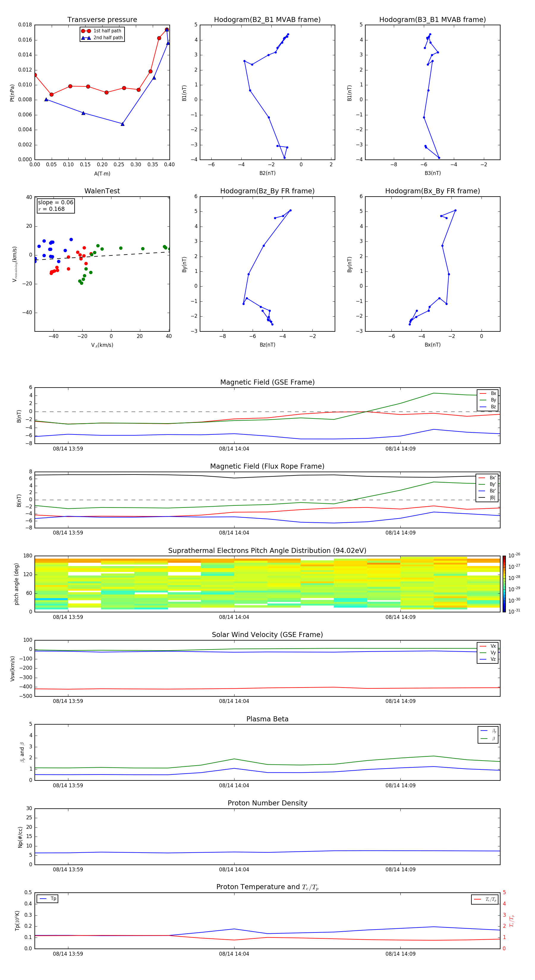Click the "B3(nT)" x-axis label
535x980 pixels.
pyautogui.click(x=432, y=173)
